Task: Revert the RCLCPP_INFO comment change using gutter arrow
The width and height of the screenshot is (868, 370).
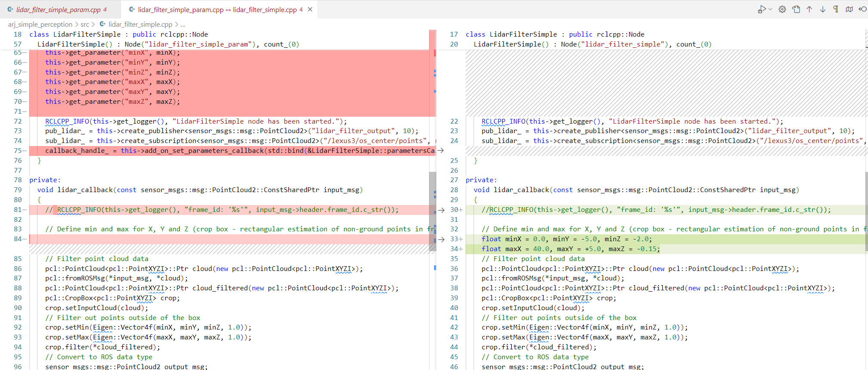Action: pos(441,210)
